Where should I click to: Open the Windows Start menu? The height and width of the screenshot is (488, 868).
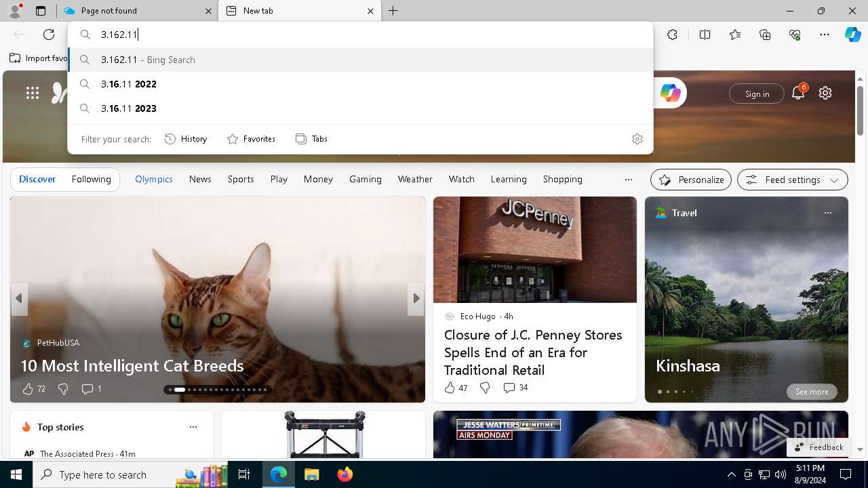point(16,474)
